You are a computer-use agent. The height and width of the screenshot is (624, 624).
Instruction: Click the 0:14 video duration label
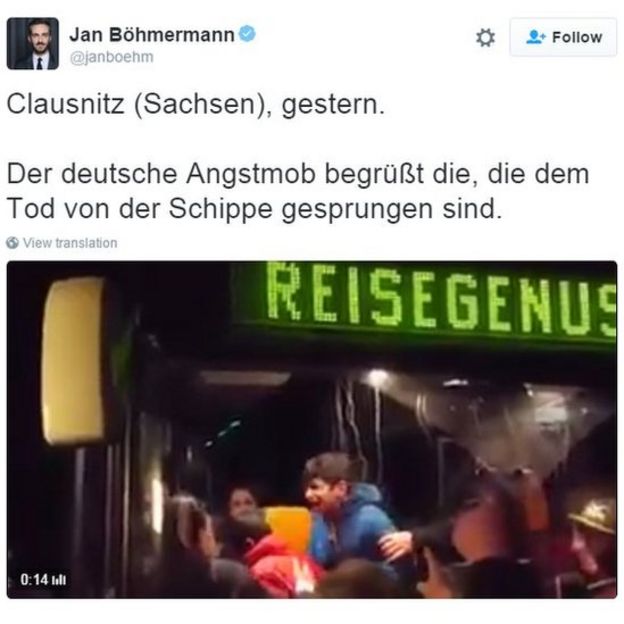coord(34,579)
